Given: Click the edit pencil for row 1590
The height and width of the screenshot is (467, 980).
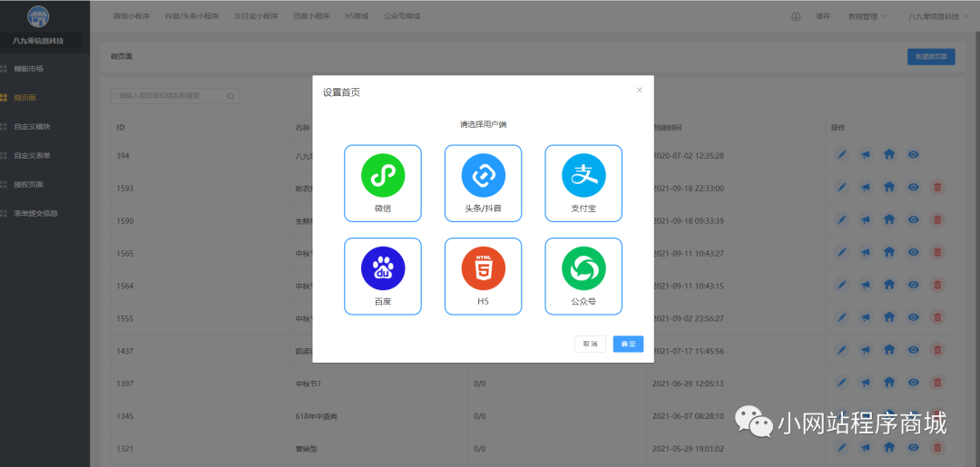Looking at the screenshot, I should [842, 219].
